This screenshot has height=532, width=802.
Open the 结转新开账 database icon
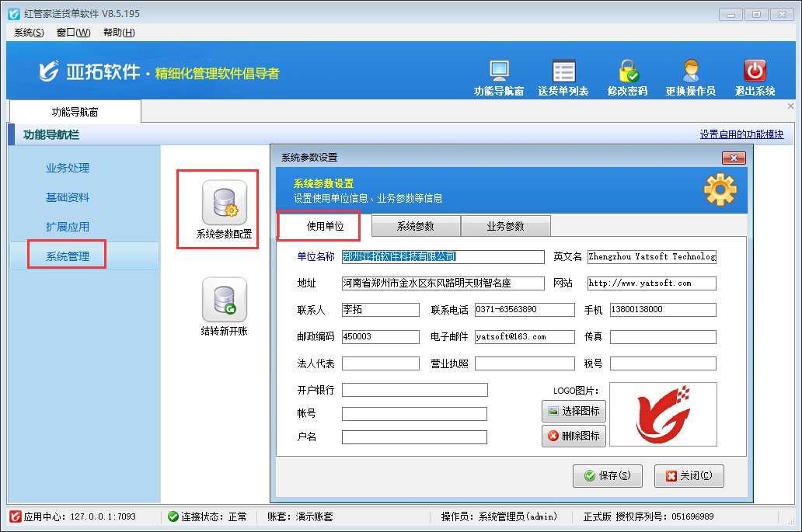coord(224,300)
